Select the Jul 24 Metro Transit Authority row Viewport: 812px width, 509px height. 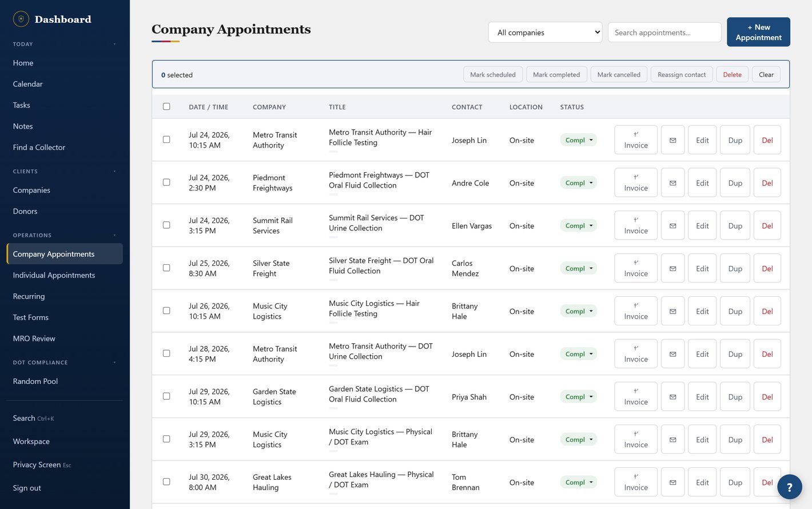tap(166, 140)
